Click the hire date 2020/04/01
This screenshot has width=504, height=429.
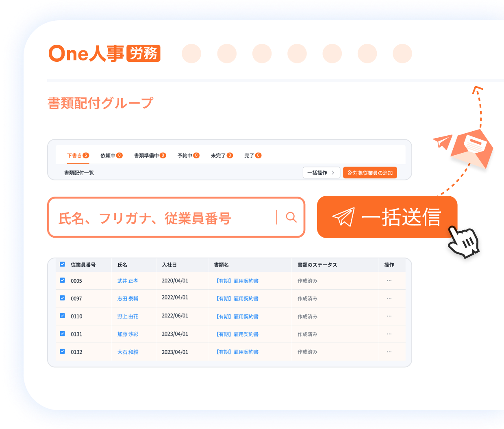[x=175, y=281]
